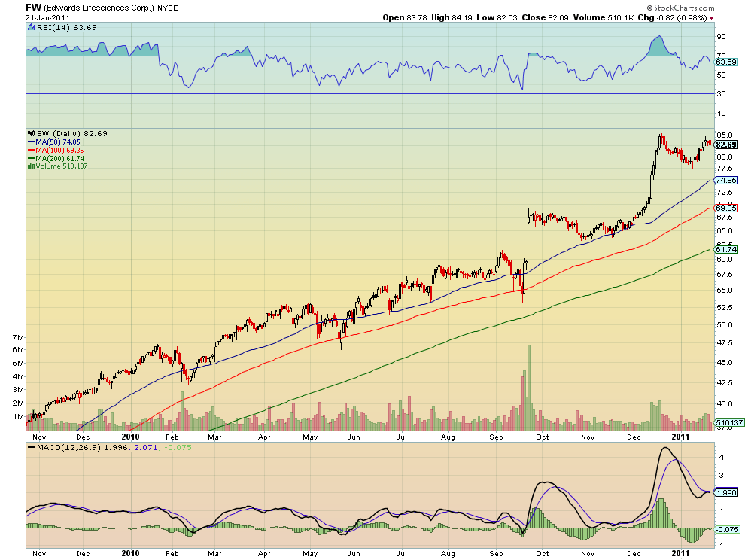Click the EW ticker symbol title
This screenshot has height=560, width=745.
coord(33,7)
